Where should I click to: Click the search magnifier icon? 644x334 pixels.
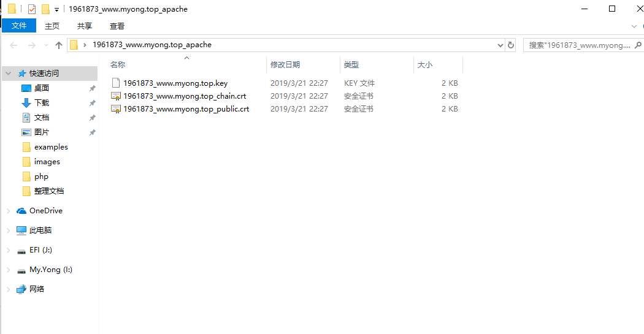click(638, 45)
